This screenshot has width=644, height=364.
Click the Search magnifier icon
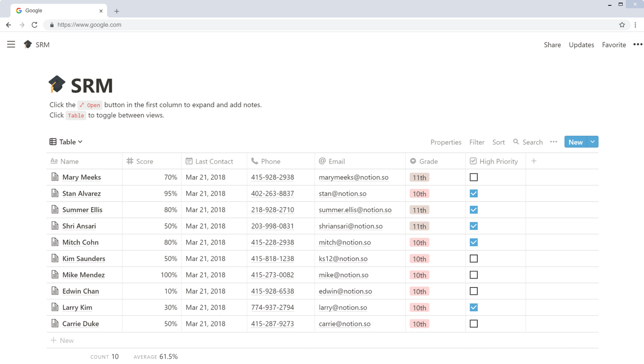point(516,142)
